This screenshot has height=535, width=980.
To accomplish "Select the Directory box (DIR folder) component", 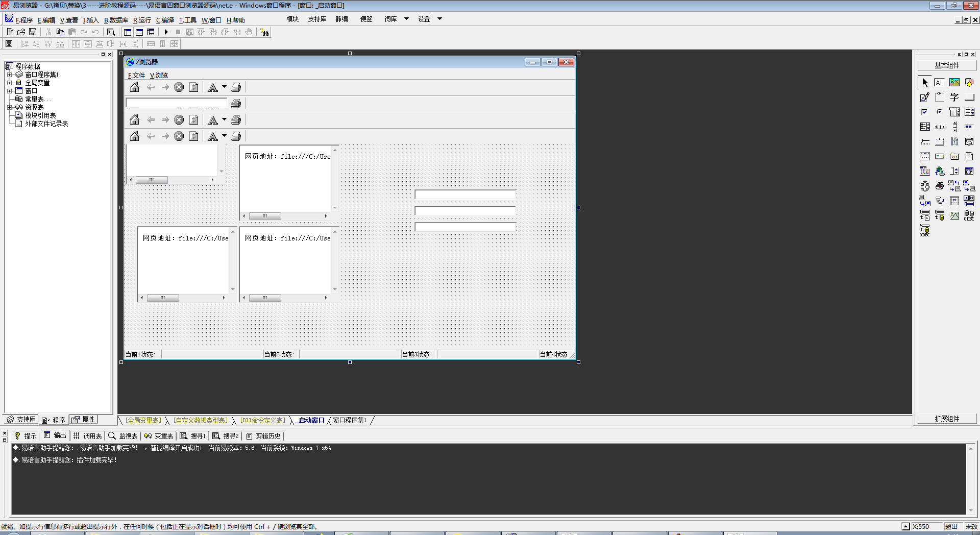I will (954, 156).
